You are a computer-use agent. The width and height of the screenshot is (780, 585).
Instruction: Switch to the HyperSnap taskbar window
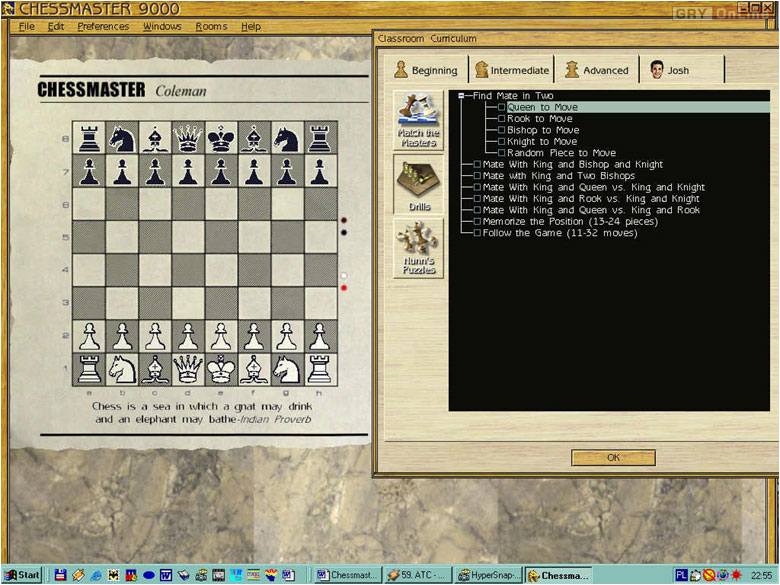click(x=488, y=575)
